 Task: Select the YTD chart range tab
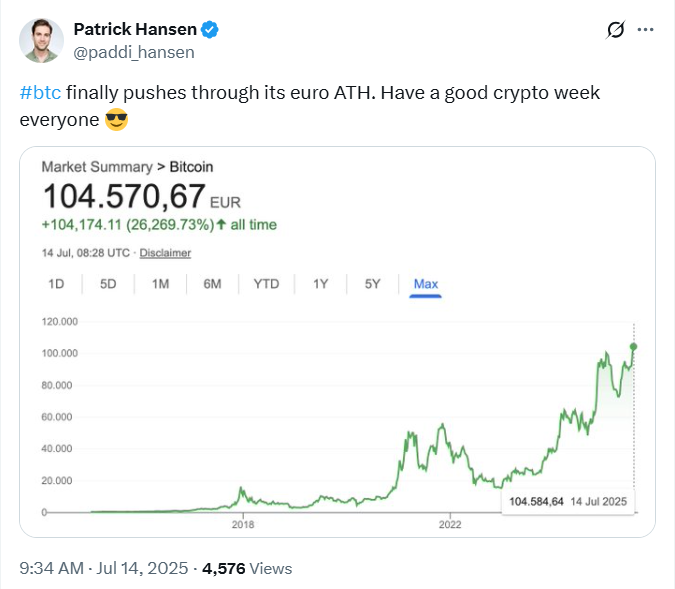(x=266, y=284)
